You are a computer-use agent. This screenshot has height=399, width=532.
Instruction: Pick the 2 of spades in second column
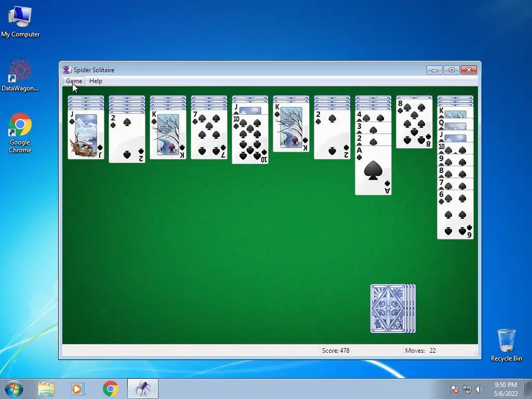click(127, 138)
